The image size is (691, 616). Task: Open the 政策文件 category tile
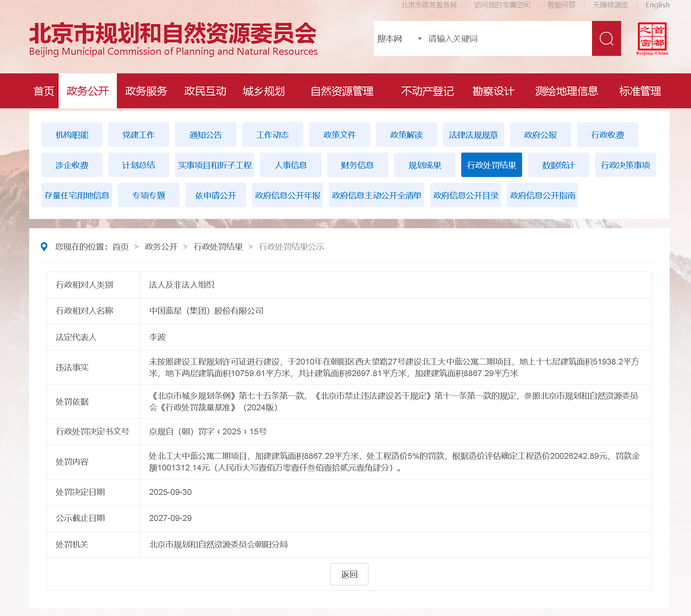point(339,135)
